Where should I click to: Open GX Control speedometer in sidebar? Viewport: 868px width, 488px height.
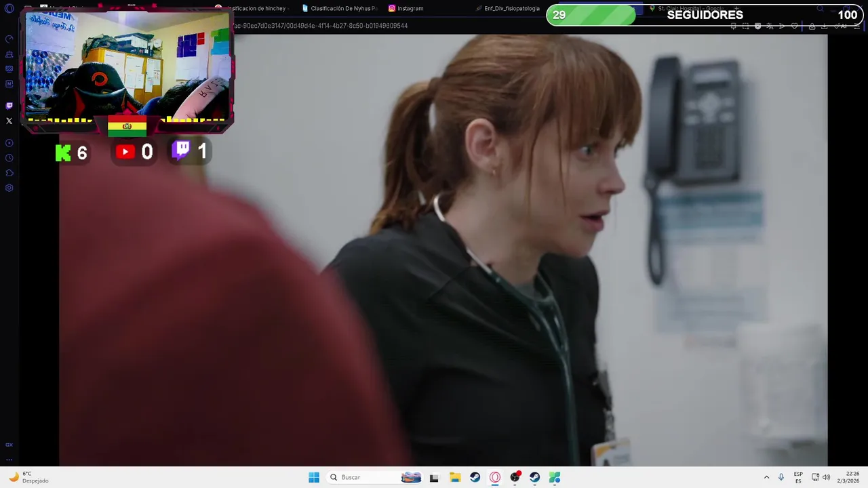tap(9, 39)
